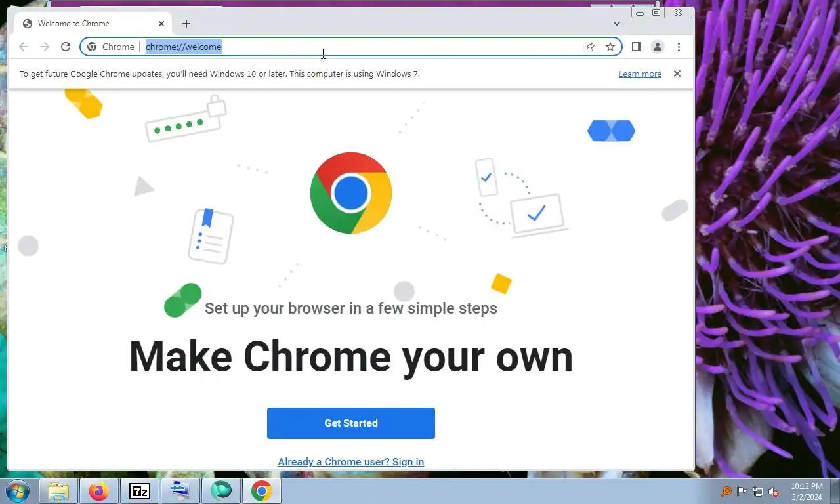Dismiss the Windows 7 update infobar

pyautogui.click(x=677, y=73)
